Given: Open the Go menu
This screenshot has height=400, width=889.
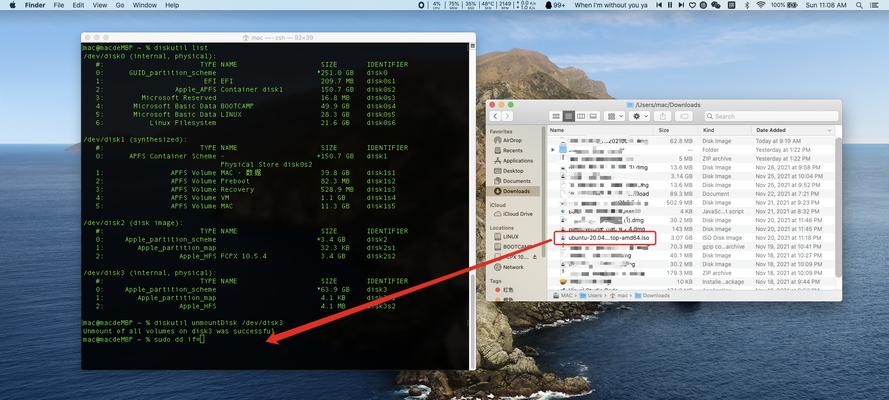Looking at the screenshot, I should coord(120,5).
